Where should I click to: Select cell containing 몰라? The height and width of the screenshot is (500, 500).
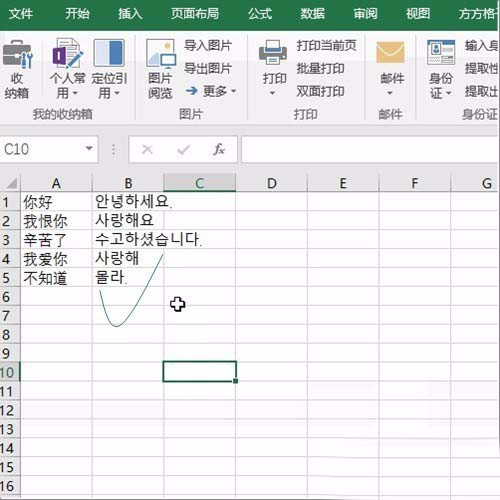point(128,278)
